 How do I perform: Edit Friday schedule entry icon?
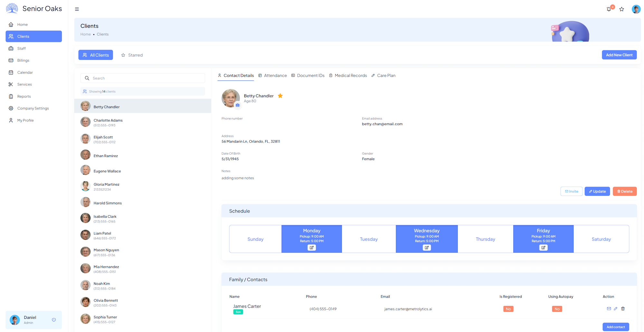coord(543,248)
